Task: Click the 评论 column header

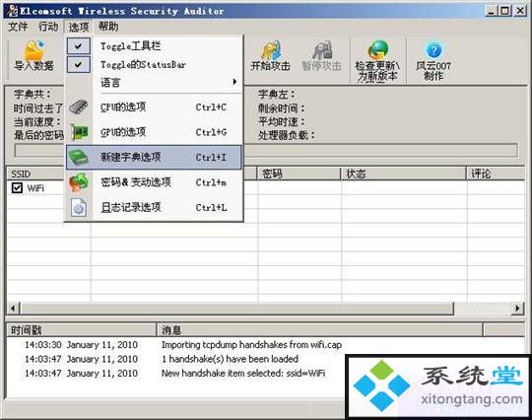Action: coord(496,174)
